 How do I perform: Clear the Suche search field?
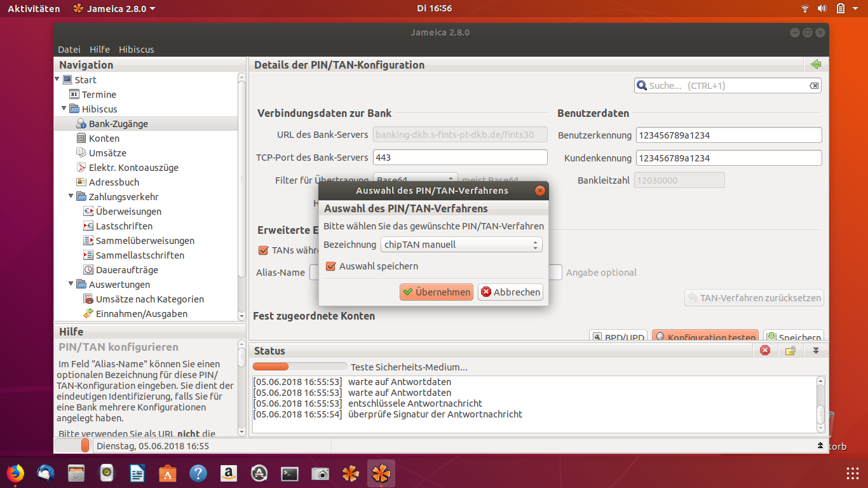coord(814,86)
